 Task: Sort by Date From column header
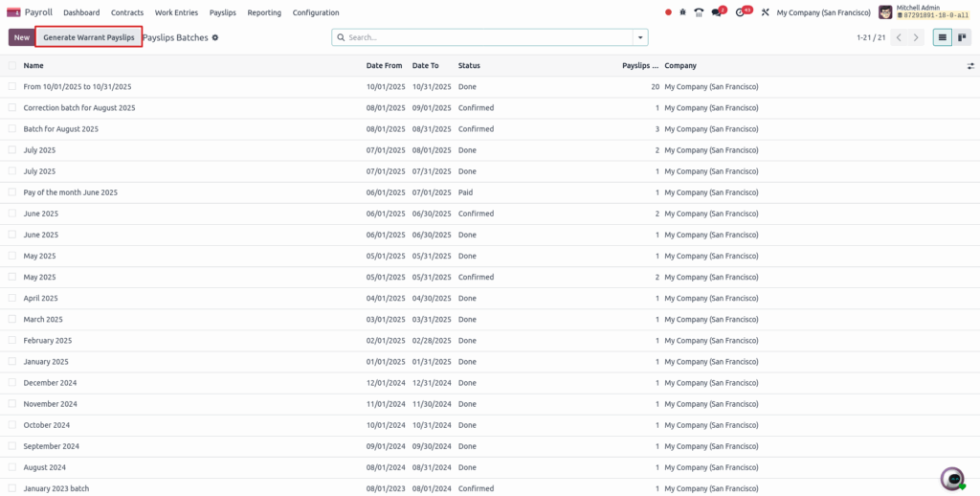point(384,66)
